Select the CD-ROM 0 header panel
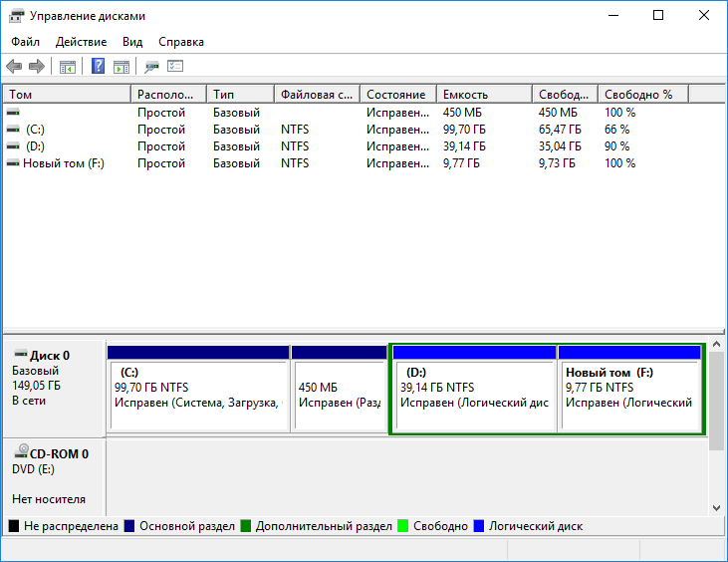 (x=54, y=475)
